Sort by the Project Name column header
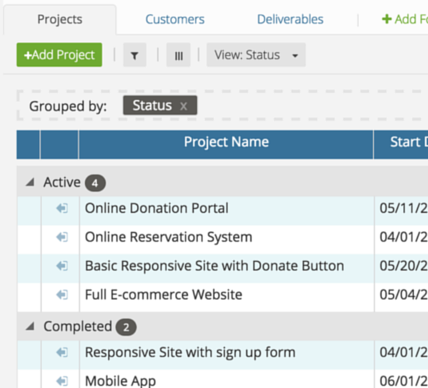This screenshot has width=428, height=388. tap(226, 144)
